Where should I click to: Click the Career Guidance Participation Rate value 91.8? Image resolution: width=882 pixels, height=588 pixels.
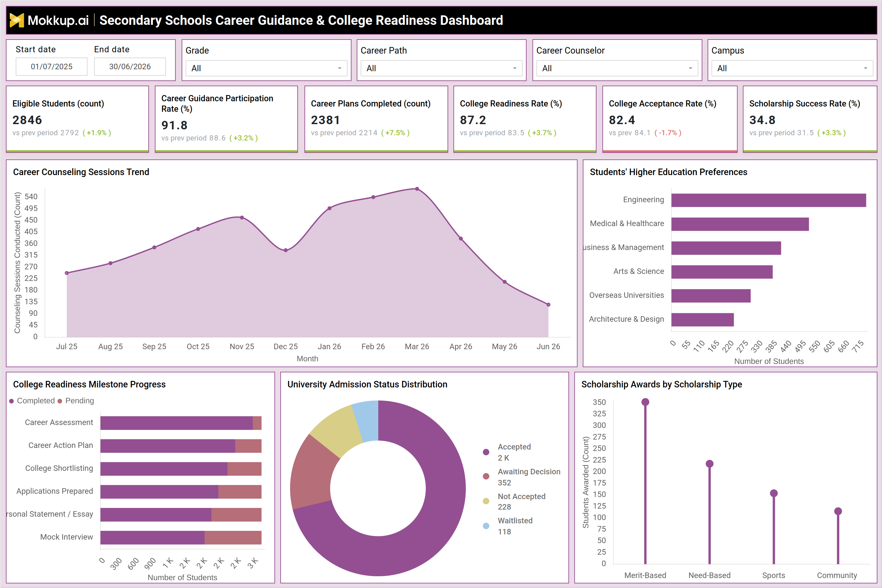click(x=174, y=125)
